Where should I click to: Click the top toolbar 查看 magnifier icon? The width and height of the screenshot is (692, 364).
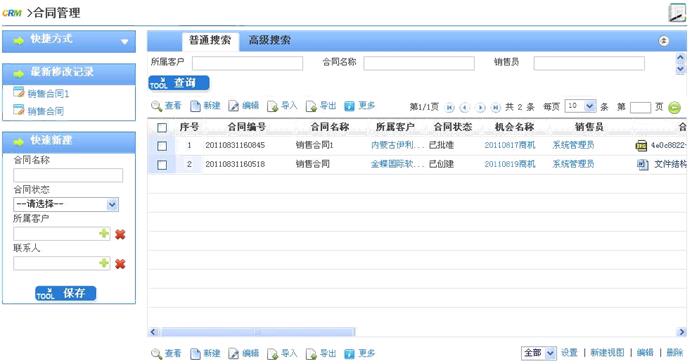156,106
